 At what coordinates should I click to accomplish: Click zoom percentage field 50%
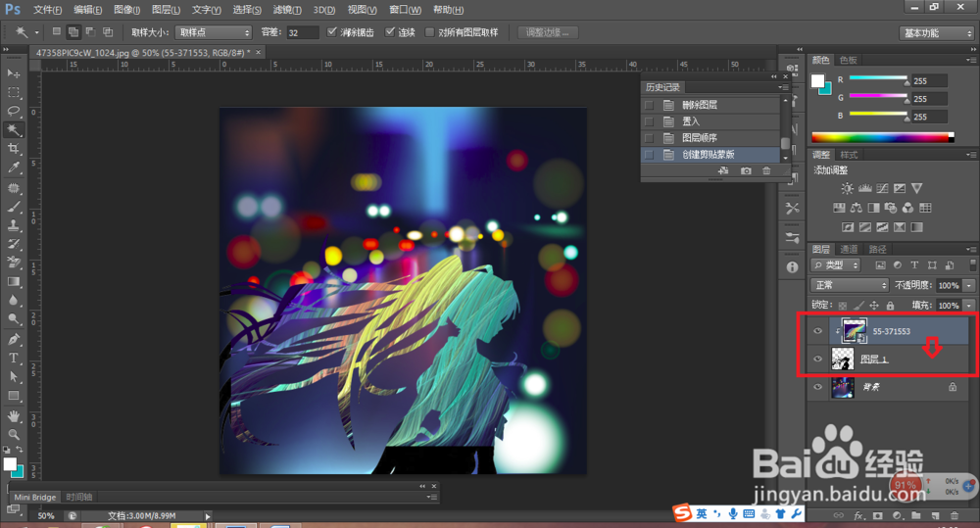coord(45,516)
